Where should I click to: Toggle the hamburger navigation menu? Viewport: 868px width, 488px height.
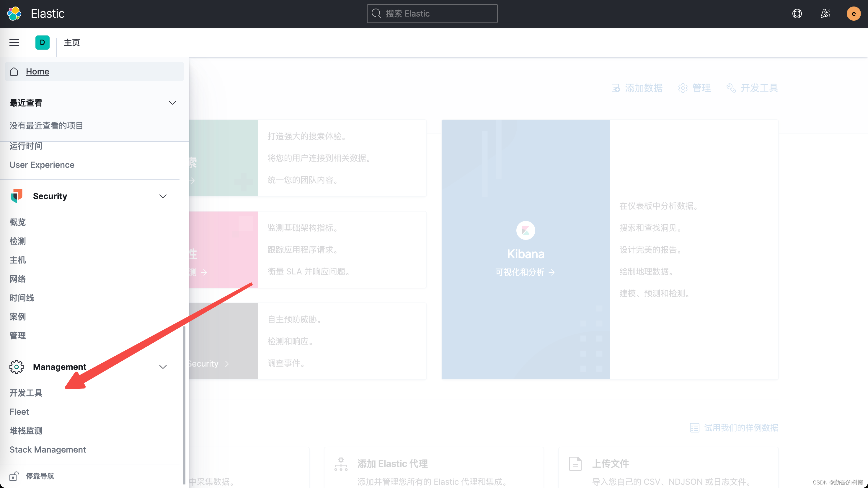pyautogui.click(x=14, y=43)
